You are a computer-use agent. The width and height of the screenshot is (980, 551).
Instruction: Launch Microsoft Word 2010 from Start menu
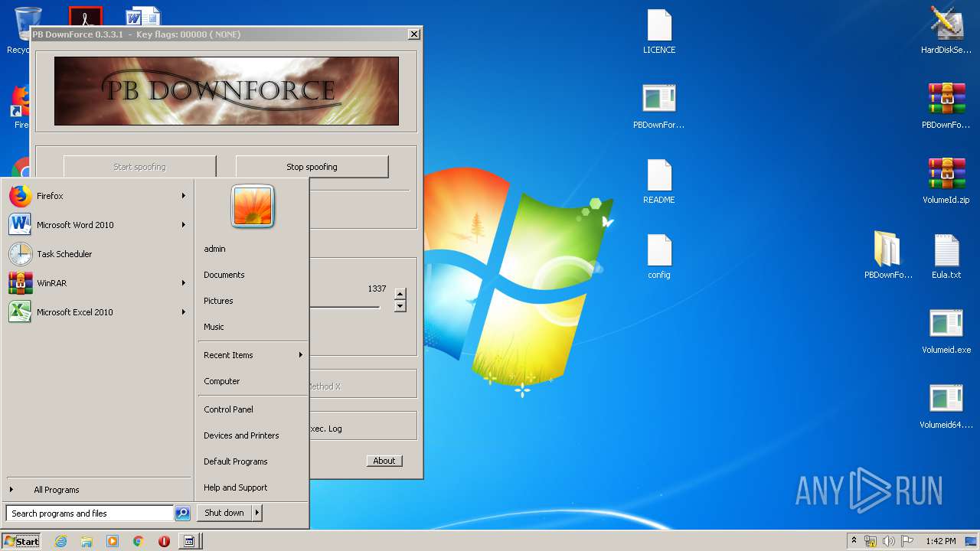[x=97, y=225]
